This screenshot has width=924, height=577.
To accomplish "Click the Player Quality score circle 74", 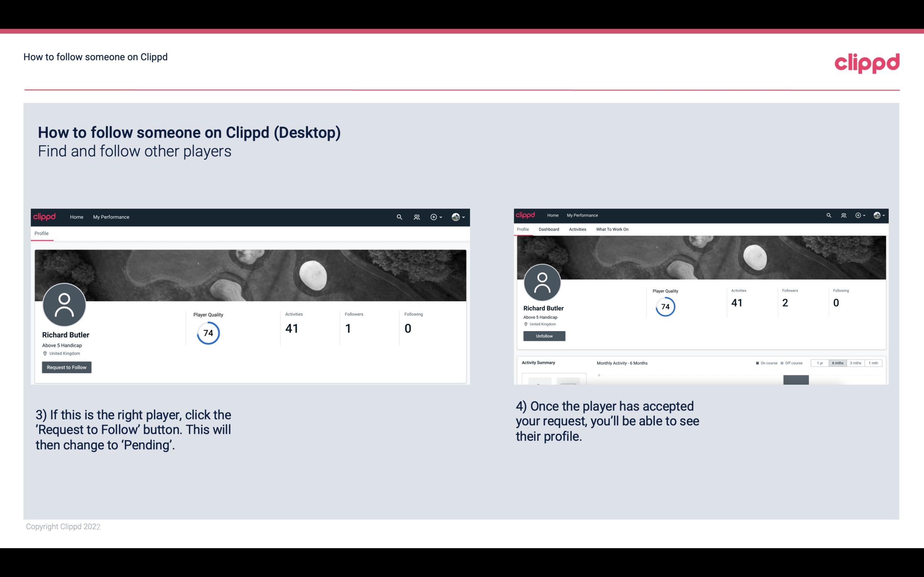I will pos(208,333).
